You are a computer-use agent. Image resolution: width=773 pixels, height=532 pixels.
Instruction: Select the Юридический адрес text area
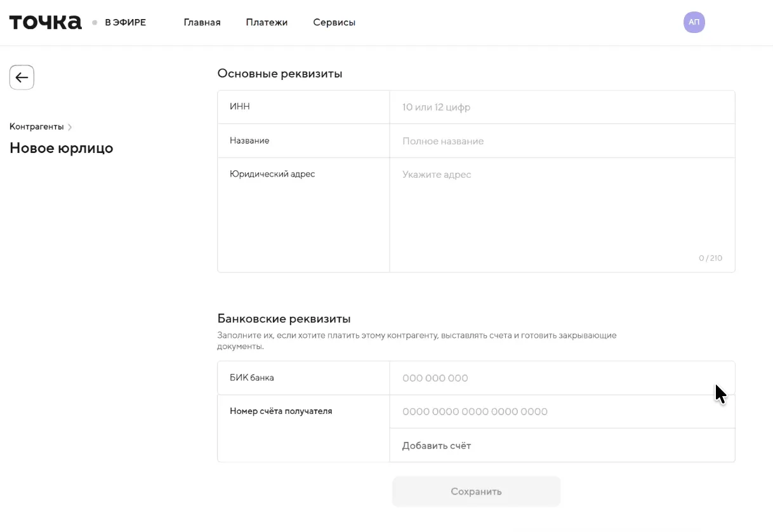[x=562, y=209]
